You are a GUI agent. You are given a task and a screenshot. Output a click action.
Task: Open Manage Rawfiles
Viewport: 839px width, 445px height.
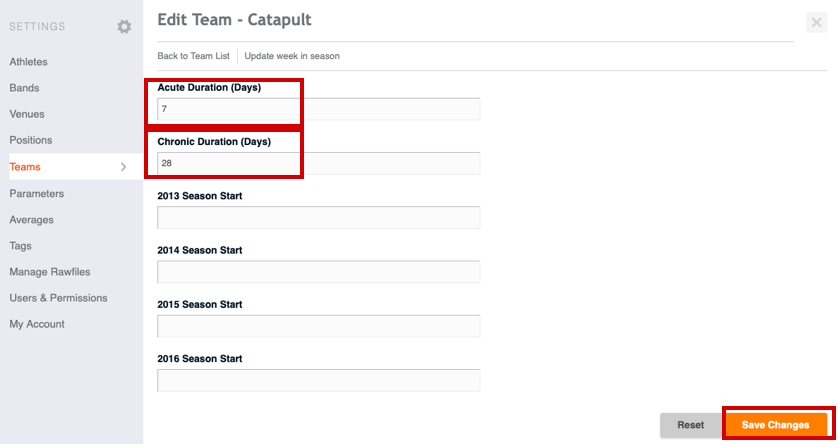pyautogui.click(x=50, y=272)
